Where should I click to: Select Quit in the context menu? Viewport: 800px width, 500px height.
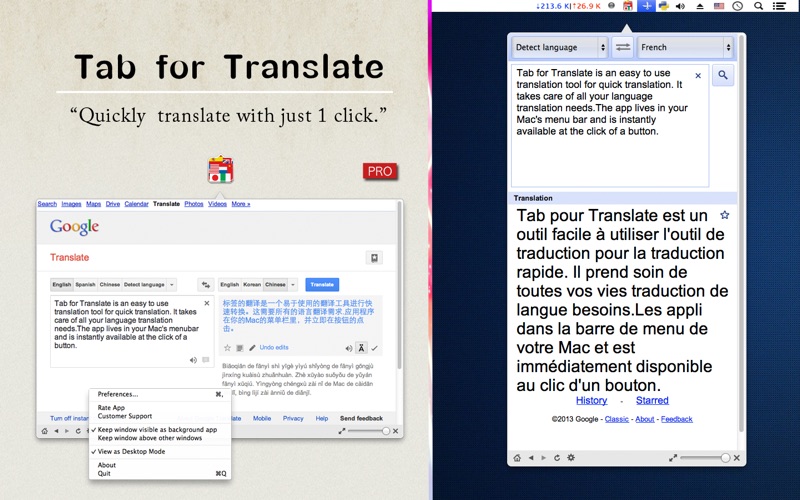106,473
